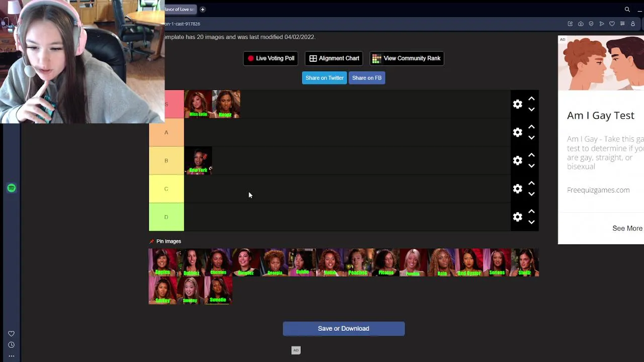Select the Cherries contestant image
The image size is (644, 362).
(x=218, y=262)
